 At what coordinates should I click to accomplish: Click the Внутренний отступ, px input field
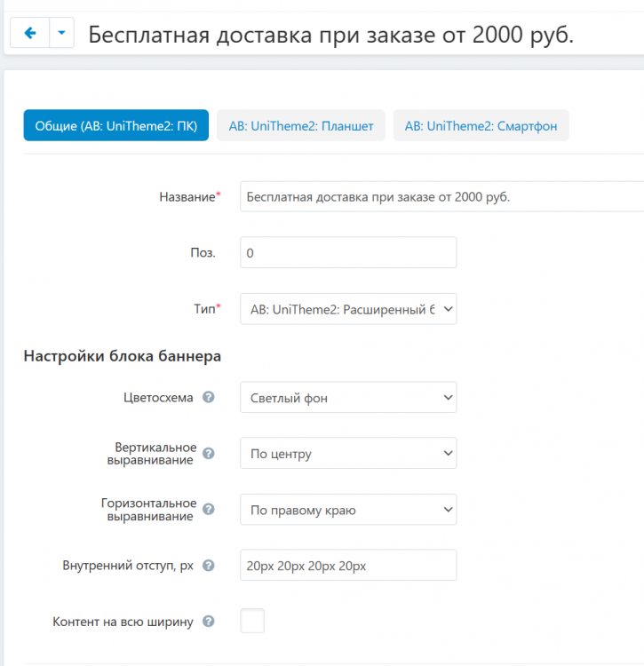pyautogui.click(x=348, y=566)
